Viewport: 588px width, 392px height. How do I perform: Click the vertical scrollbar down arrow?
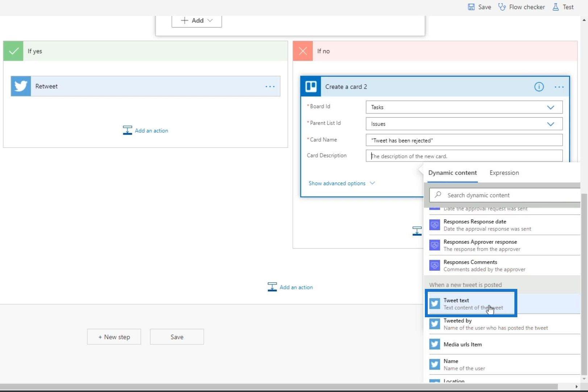pyautogui.click(x=584, y=379)
